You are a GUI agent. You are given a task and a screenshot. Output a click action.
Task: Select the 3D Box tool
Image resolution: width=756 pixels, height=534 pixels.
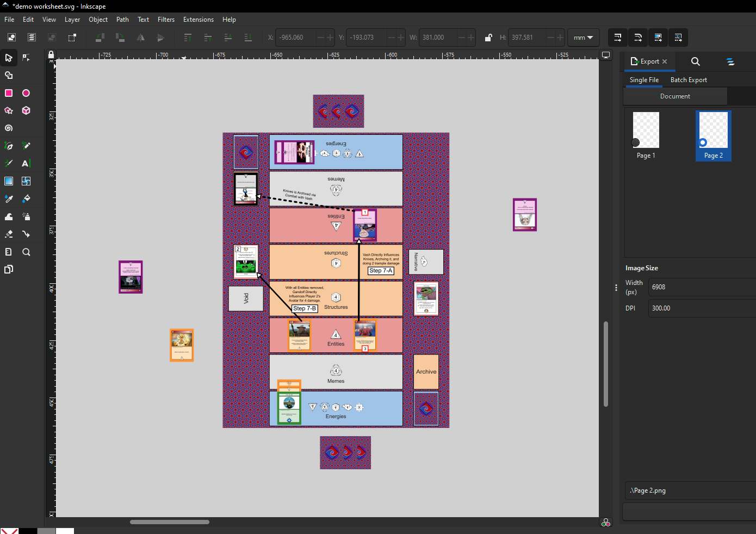click(x=26, y=110)
